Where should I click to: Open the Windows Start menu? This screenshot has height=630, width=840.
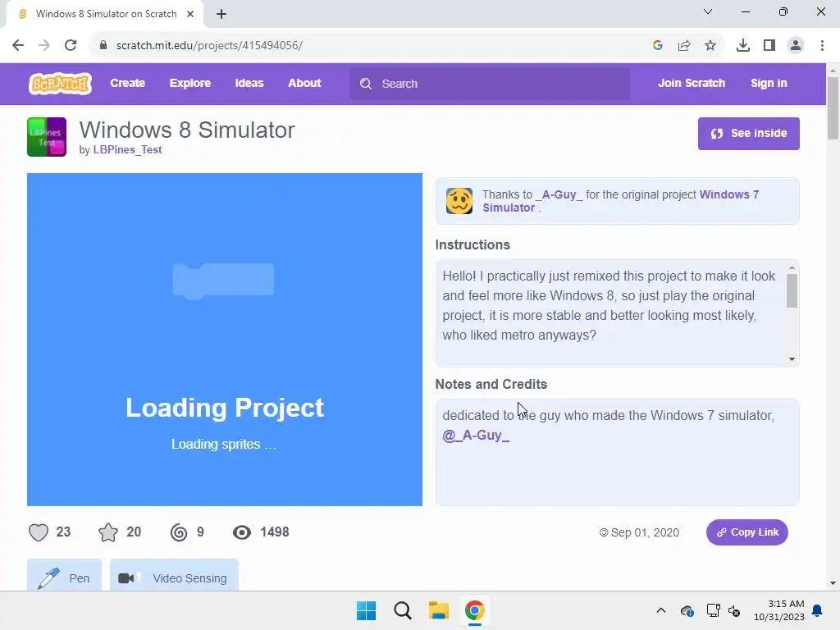[367, 610]
